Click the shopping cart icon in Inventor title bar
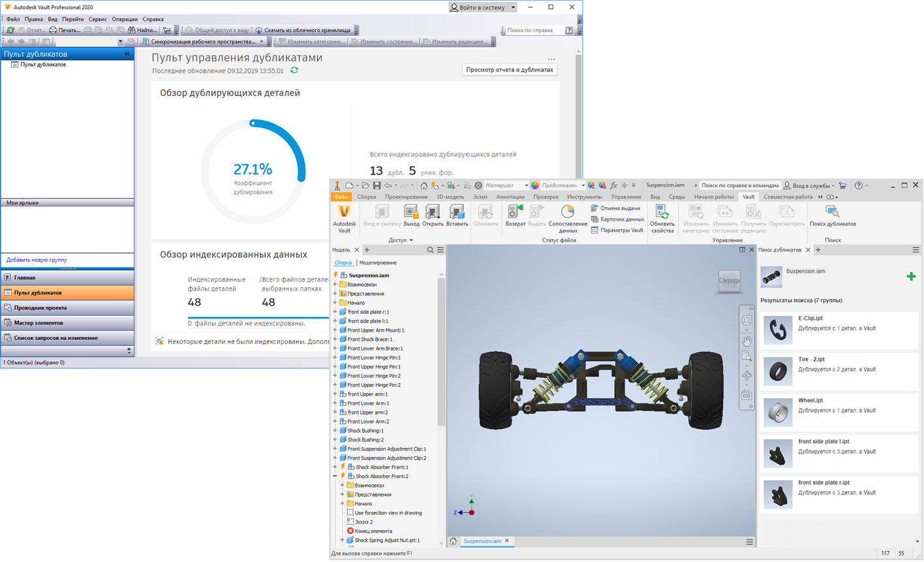 coord(842,185)
